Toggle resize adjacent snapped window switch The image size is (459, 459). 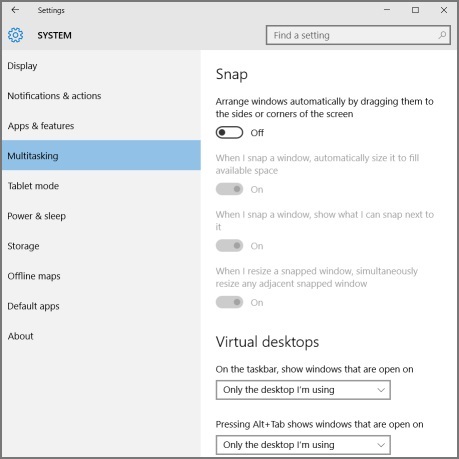pyautogui.click(x=229, y=302)
